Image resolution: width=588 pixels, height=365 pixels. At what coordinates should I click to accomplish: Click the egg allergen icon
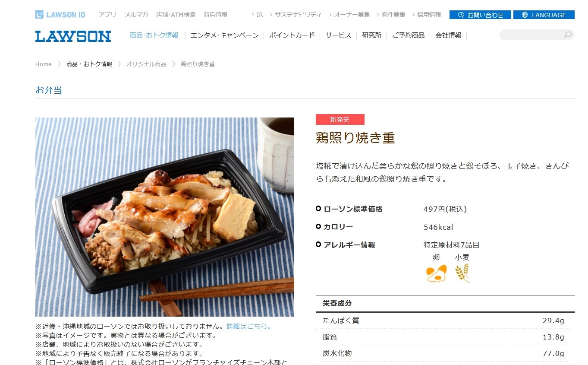[x=436, y=273]
